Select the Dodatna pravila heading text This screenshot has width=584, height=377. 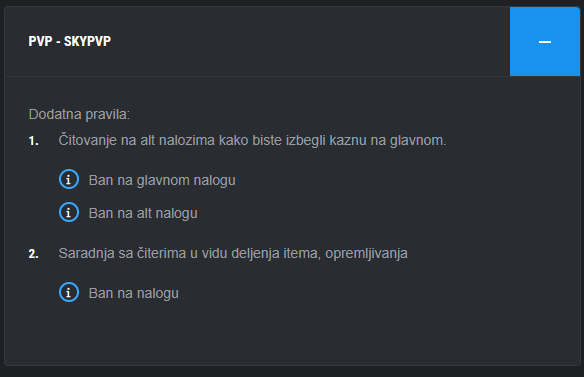[79, 114]
